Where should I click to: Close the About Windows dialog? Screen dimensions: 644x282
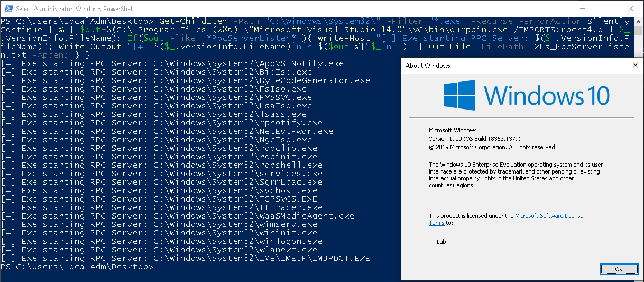coord(635,65)
